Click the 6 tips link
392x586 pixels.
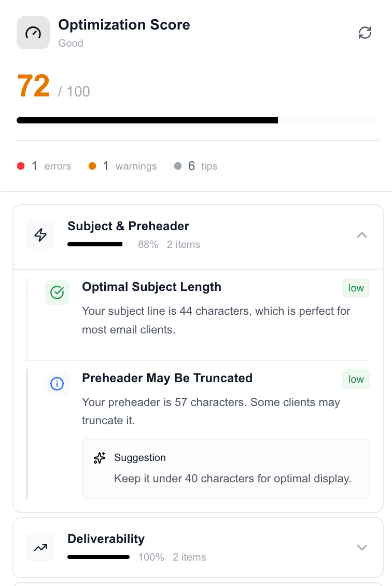coord(202,166)
